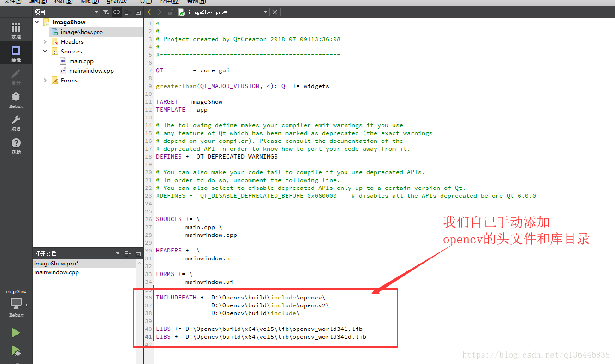The width and height of the screenshot is (615, 364).
Task: Open the Analyze menu
Action: coord(117,2)
